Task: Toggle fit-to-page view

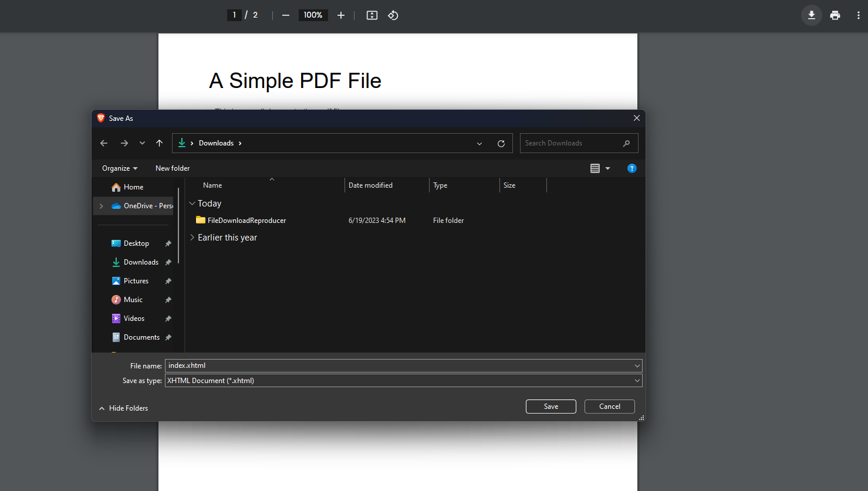Action: 371,15
